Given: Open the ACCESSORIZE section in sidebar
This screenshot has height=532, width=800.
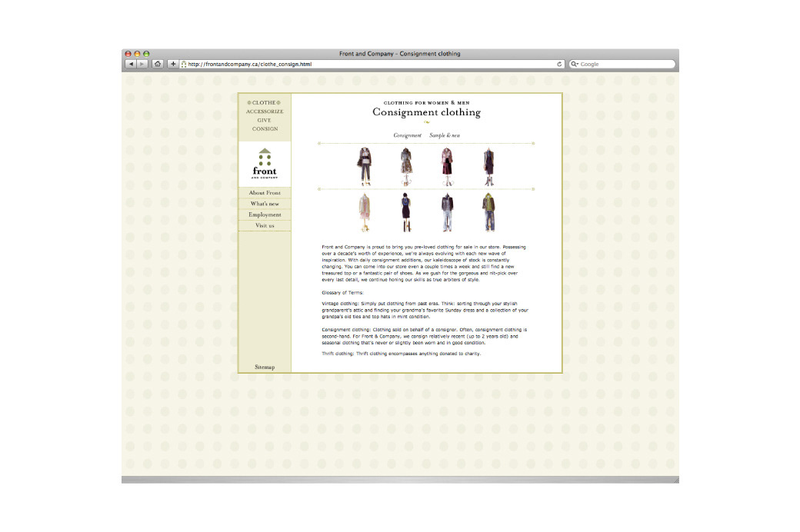Looking at the screenshot, I should tap(265, 111).
